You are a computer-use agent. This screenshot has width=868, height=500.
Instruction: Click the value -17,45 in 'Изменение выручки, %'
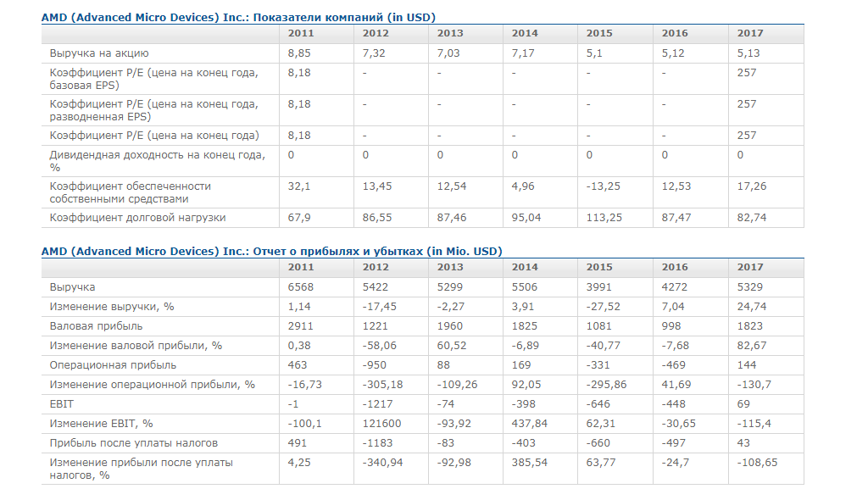(380, 307)
